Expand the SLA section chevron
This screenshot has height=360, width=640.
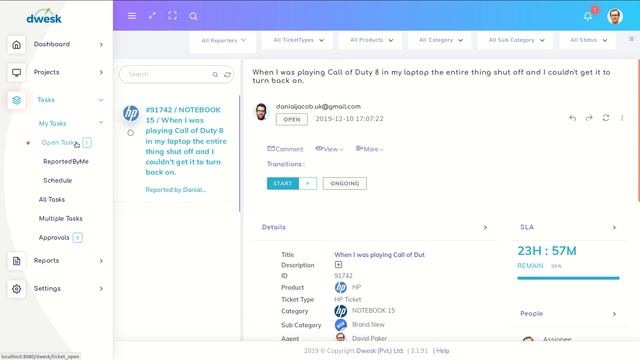(614, 227)
